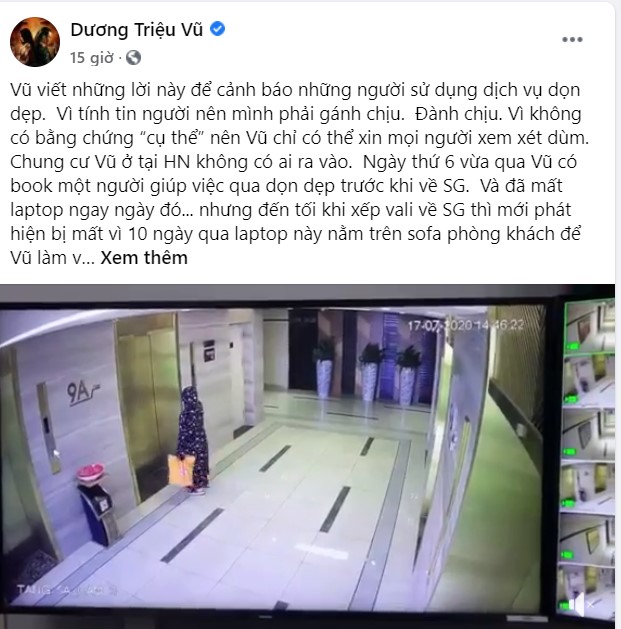621x629 pixels.
Task: Click the globe public-privacy icon
Action: (x=134, y=58)
